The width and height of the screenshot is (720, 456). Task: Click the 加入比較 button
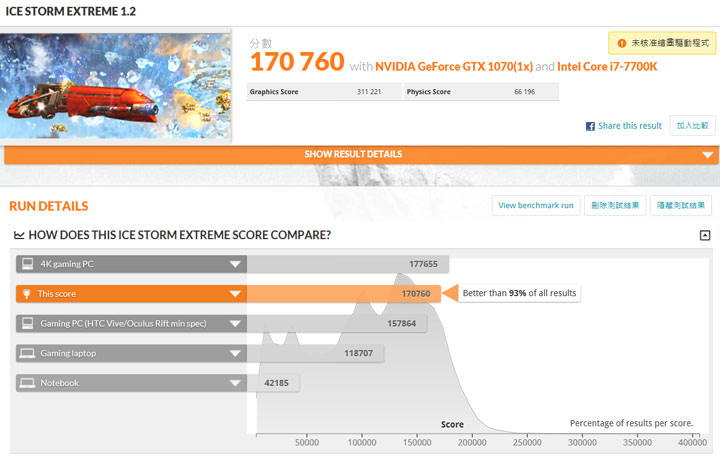point(692,126)
